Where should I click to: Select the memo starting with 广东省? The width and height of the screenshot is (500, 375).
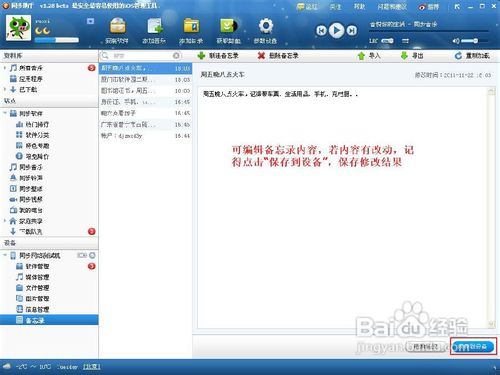[146, 124]
